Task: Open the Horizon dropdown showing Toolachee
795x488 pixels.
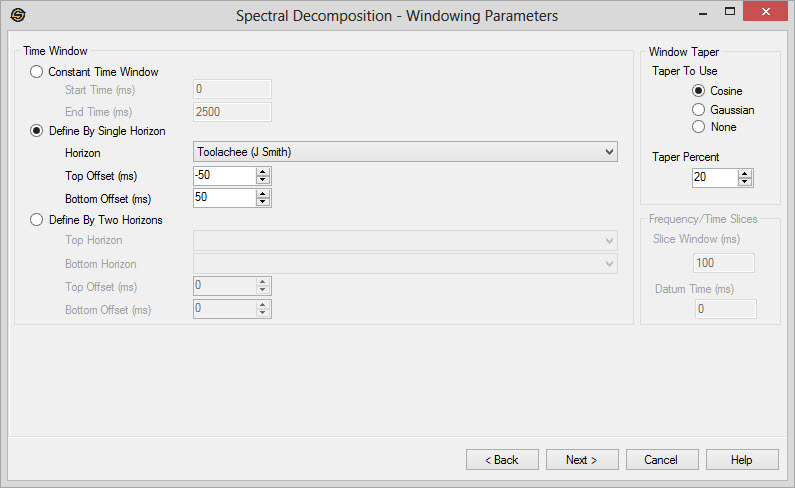Action: (x=405, y=152)
